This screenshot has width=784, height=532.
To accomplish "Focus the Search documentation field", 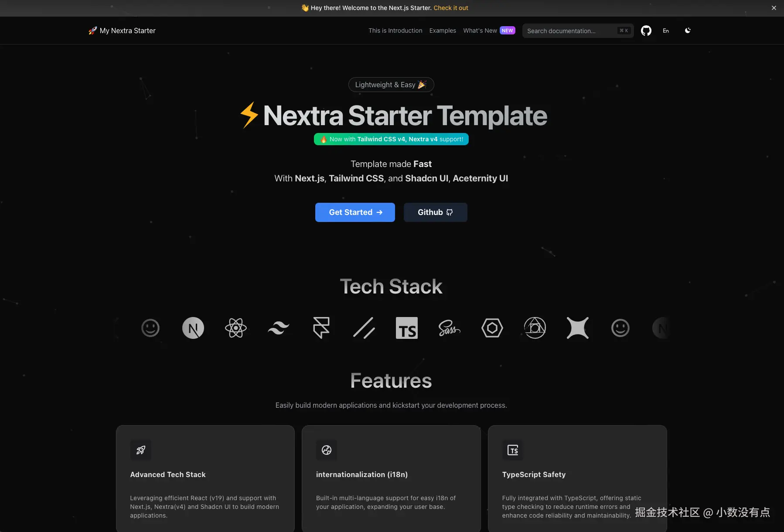I will coord(578,31).
